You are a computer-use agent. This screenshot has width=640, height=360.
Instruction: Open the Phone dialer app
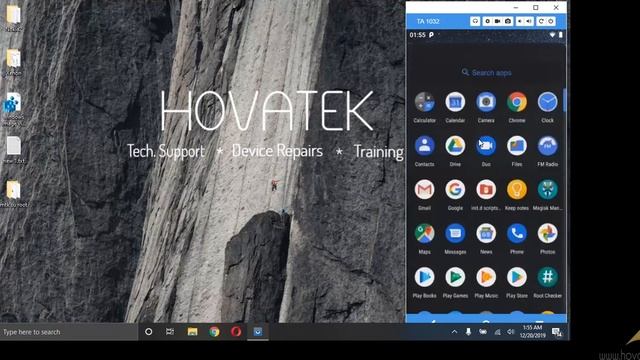coord(517,233)
